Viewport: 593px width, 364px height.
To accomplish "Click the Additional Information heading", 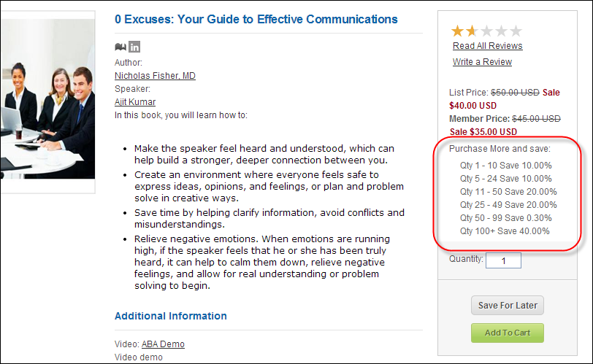I will coord(171,316).
